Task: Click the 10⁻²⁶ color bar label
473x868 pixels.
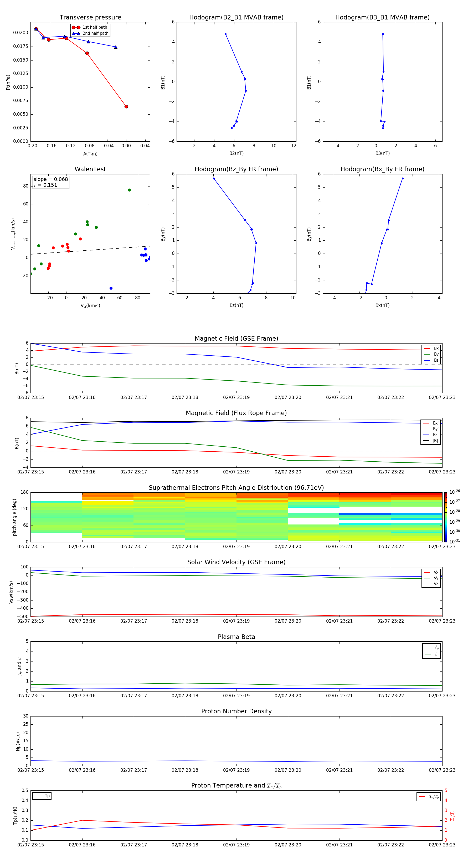Action: point(455,492)
